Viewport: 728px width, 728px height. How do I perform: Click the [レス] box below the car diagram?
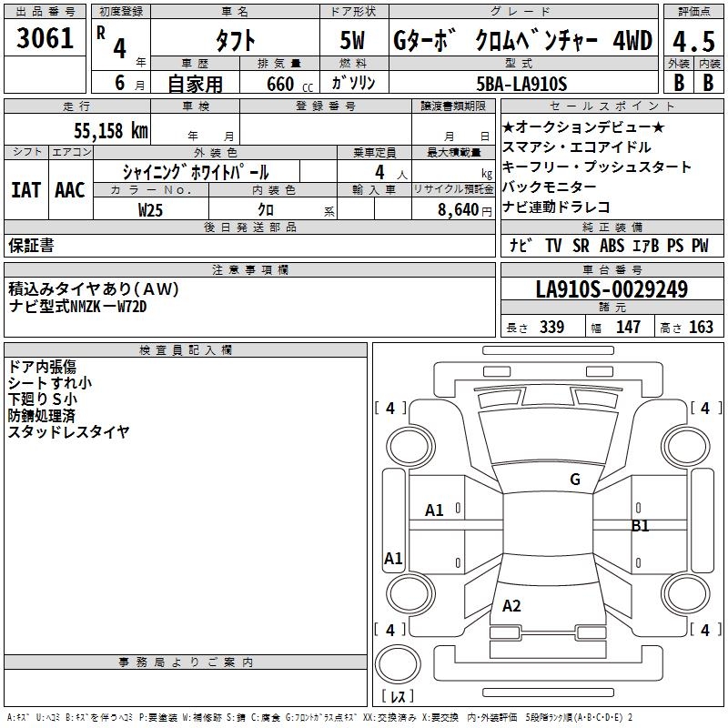(398, 698)
